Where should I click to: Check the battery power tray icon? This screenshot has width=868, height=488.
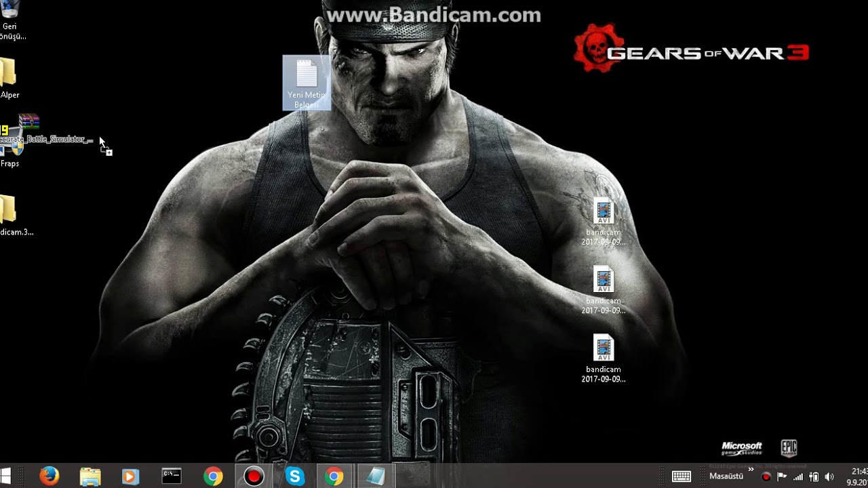[x=814, y=477]
